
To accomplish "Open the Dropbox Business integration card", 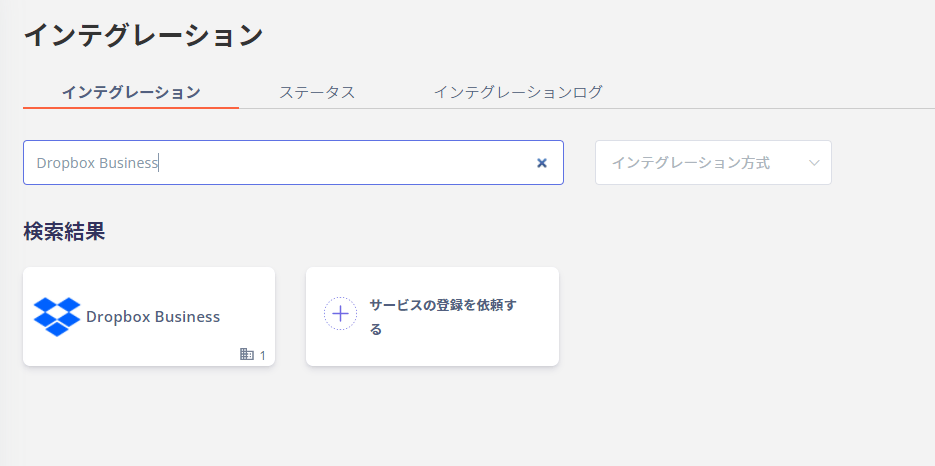I will pyautogui.click(x=149, y=316).
